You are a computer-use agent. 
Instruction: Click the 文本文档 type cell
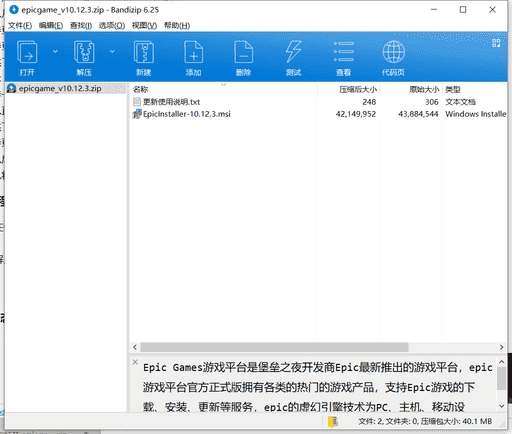(460, 102)
